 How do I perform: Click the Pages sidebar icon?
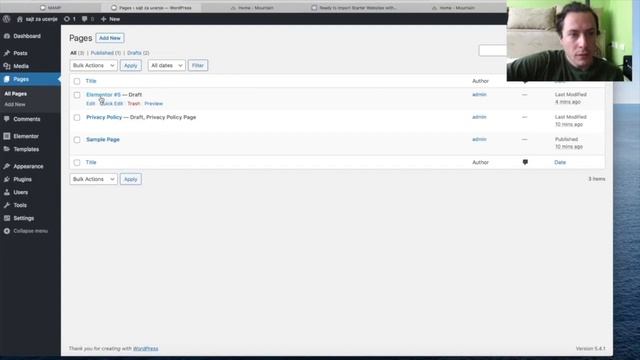7,79
